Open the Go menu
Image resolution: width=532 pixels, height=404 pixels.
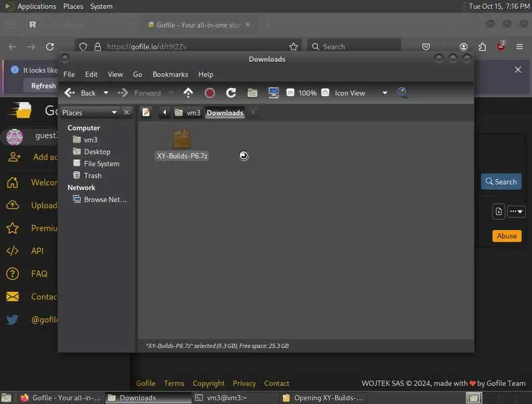pyautogui.click(x=137, y=74)
